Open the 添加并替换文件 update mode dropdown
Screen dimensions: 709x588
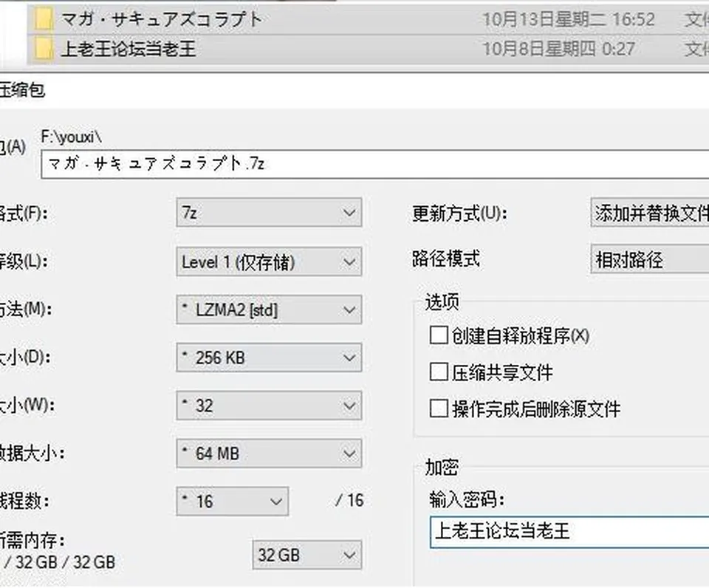point(650,212)
